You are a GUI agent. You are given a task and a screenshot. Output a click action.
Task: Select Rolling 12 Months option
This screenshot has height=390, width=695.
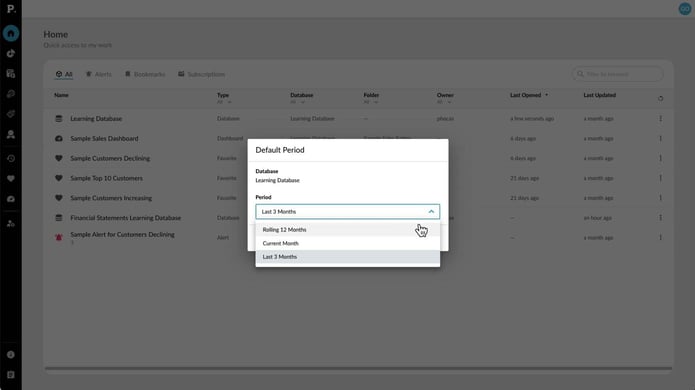[x=348, y=230]
